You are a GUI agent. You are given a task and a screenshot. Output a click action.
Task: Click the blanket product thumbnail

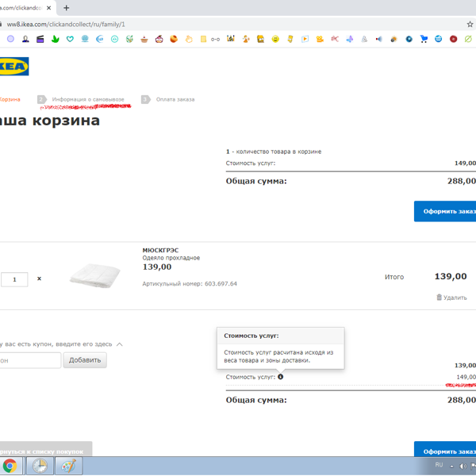[95, 276]
